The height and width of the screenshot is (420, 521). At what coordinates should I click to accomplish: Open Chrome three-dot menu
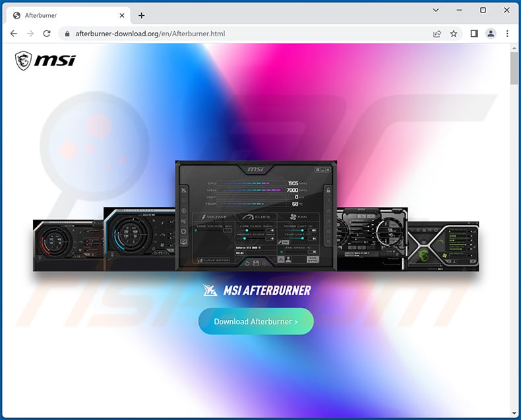tap(507, 34)
